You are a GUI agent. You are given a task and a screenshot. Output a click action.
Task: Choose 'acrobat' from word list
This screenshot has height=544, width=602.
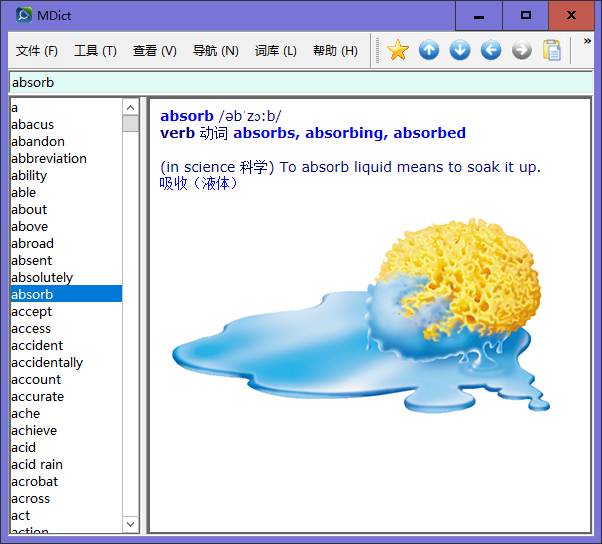[35, 481]
